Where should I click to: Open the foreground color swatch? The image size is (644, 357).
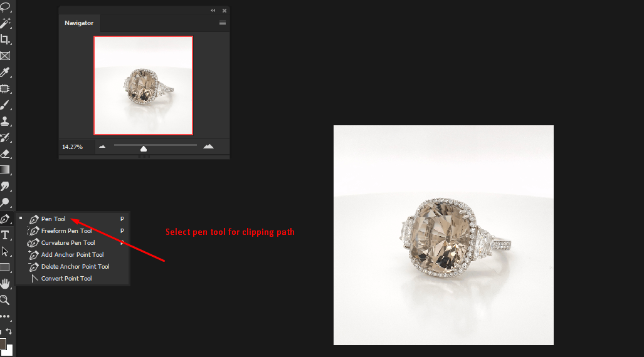coord(3,343)
